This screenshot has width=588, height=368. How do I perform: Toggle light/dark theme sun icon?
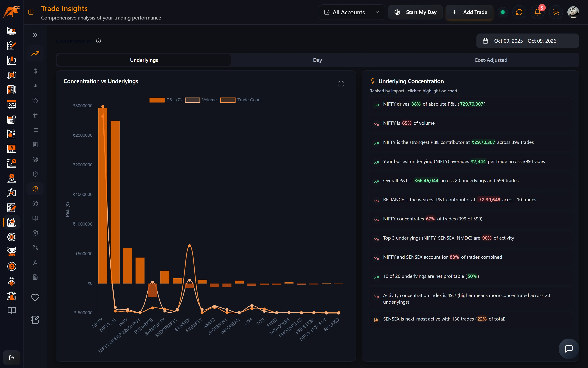[556, 12]
